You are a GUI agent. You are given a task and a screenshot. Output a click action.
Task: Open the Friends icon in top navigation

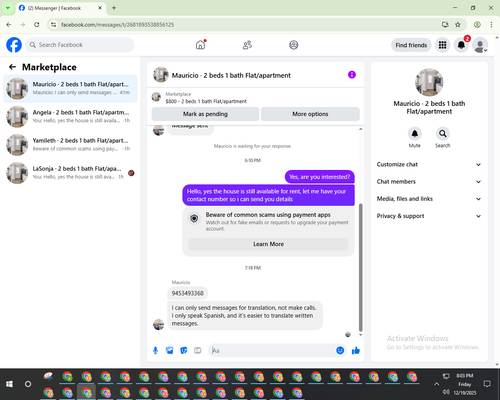[x=247, y=45]
